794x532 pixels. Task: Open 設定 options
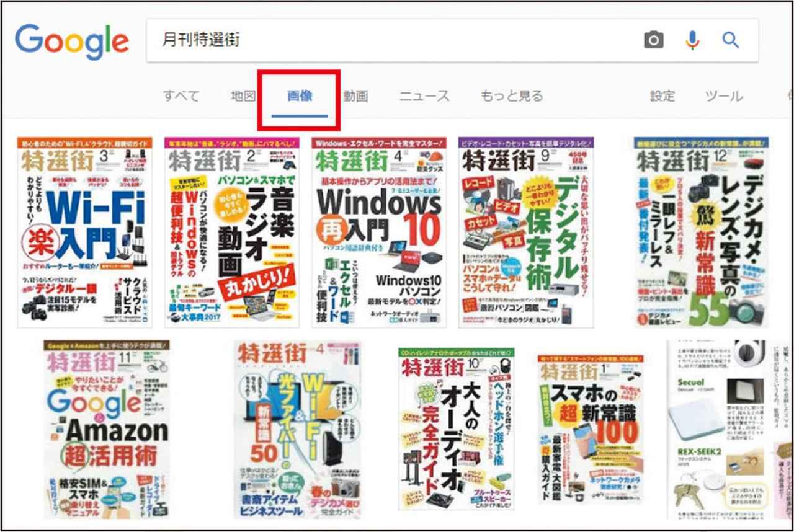[662, 96]
